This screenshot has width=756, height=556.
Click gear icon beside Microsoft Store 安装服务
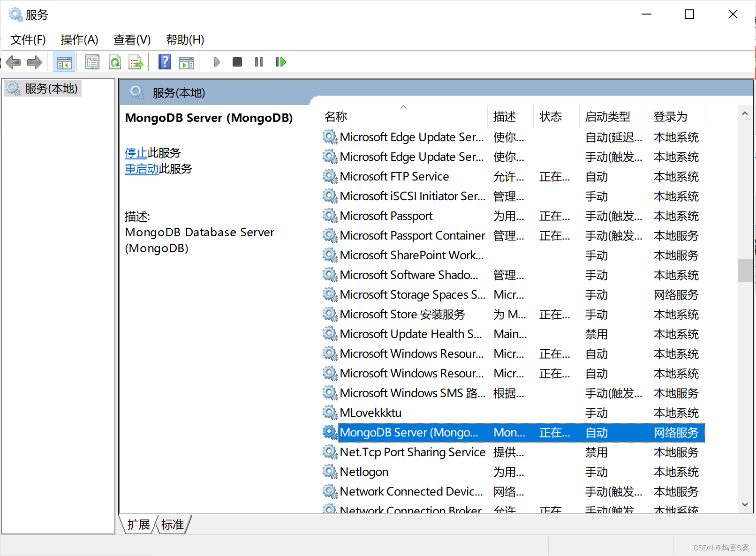click(x=330, y=315)
